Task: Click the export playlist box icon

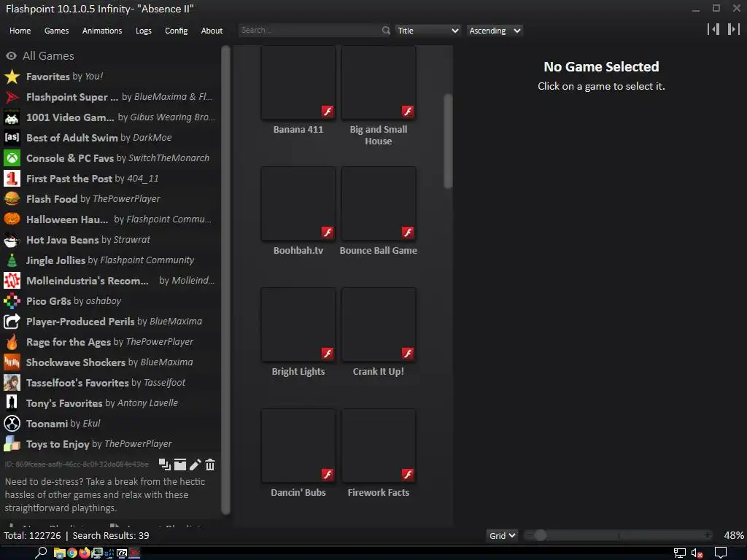Action: (x=180, y=464)
